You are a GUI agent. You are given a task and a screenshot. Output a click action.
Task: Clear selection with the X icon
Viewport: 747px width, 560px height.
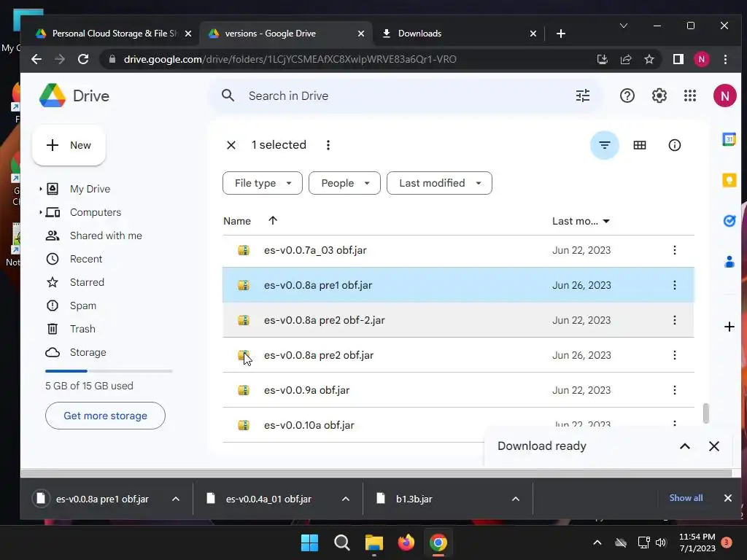pos(231,145)
